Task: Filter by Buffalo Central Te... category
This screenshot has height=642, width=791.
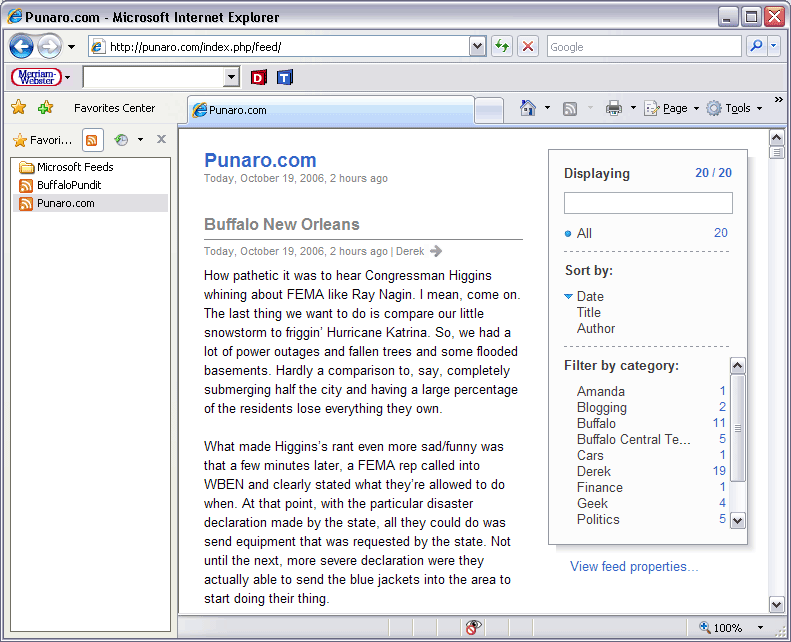Action: click(633, 440)
